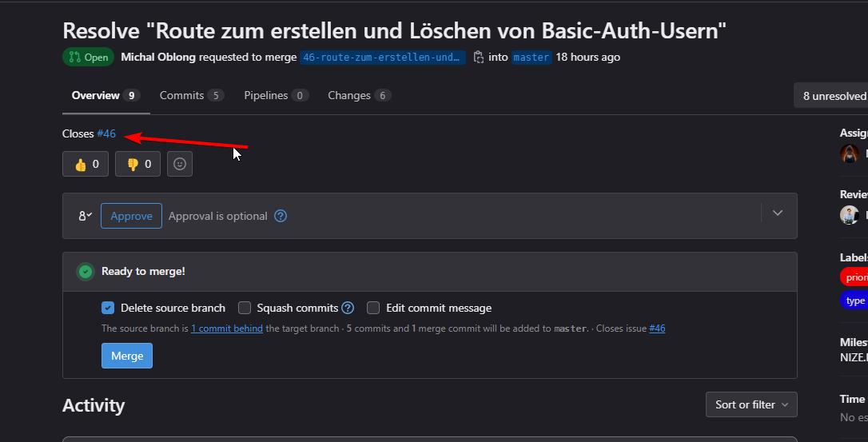Click the assignee avatar in sidebar

pos(849,153)
